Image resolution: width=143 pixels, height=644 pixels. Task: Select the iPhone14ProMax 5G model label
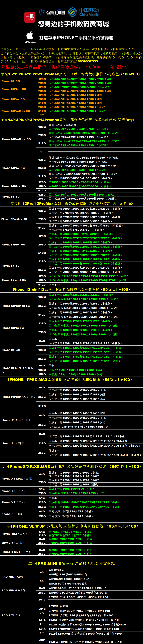click(16, 139)
